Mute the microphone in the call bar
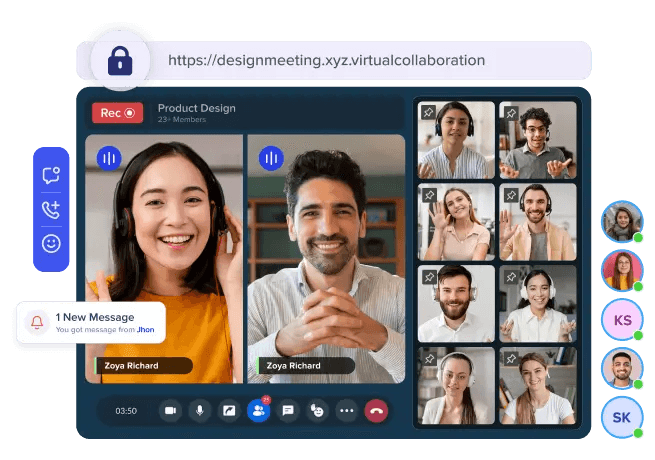655x460 pixels. [x=200, y=411]
